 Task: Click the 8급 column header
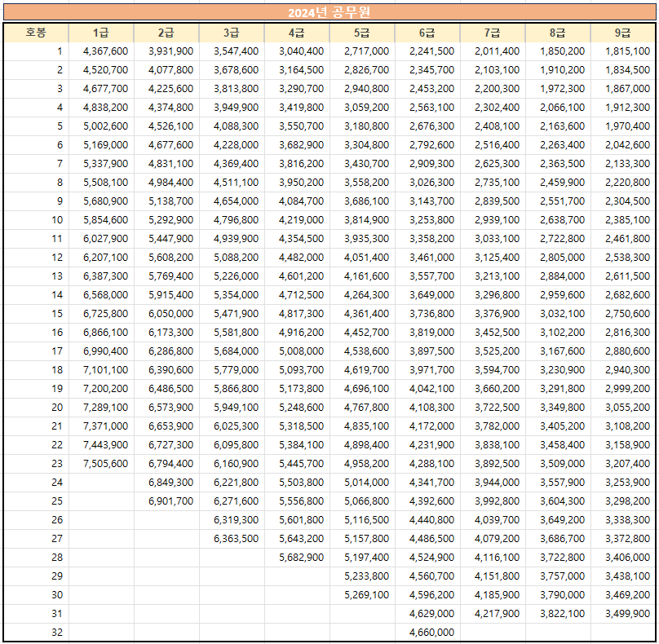click(558, 33)
